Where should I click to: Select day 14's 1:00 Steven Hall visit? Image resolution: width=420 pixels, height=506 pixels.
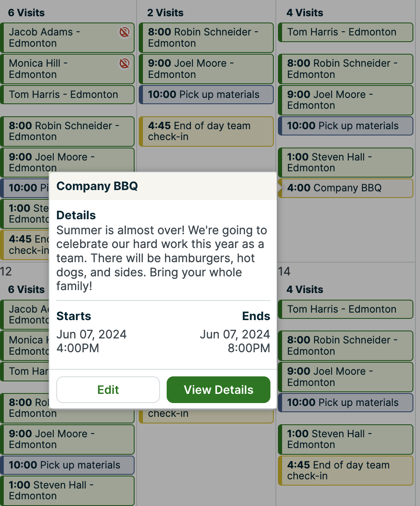(346, 439)
